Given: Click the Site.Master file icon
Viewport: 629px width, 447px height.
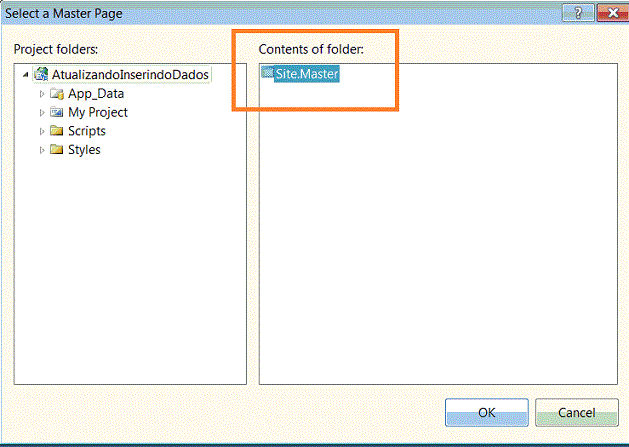Looking at the screenshot, I should click(x=268, y=73).
